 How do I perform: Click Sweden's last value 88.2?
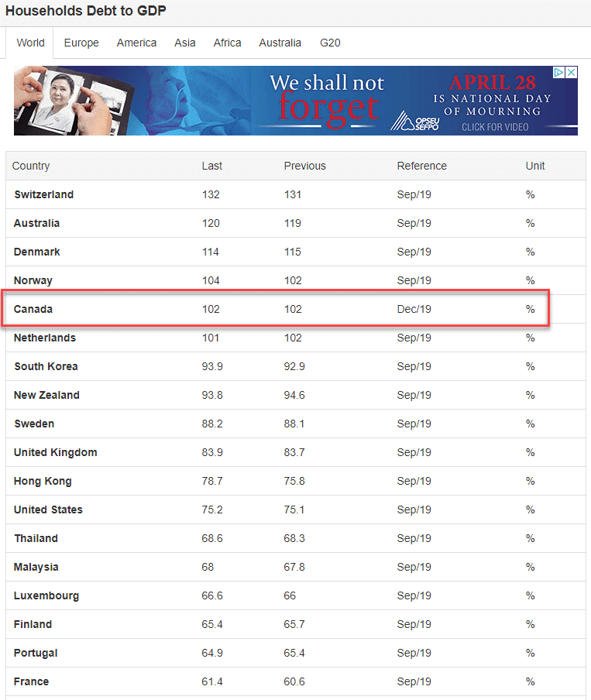[212, 424]
